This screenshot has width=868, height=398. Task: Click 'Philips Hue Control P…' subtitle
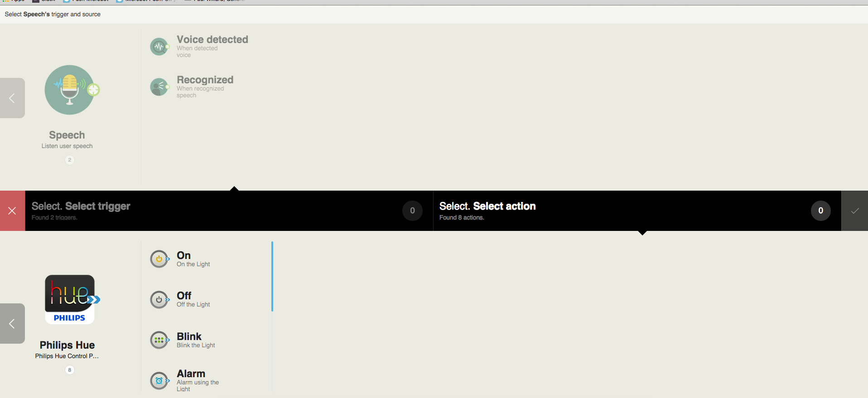point(67,356)
